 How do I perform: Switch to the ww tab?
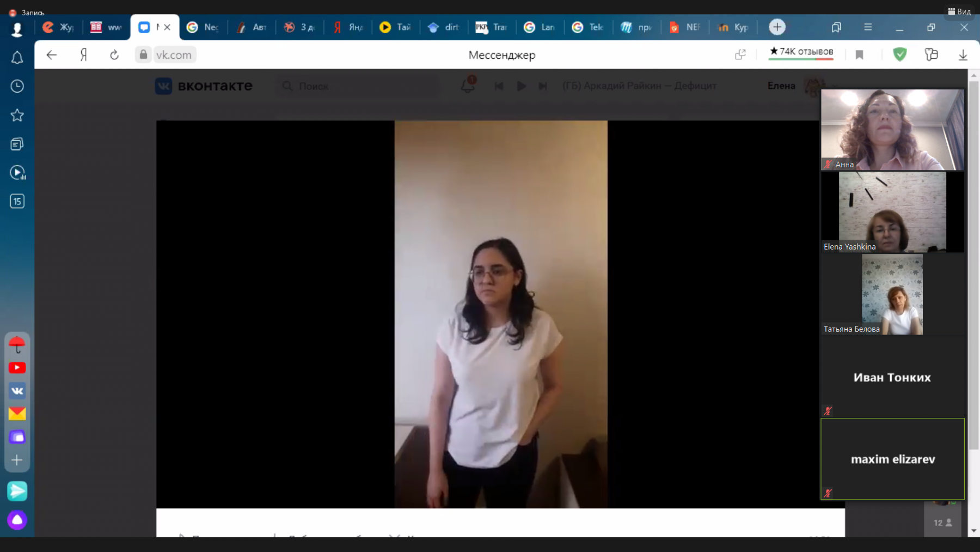pos(106,27)
